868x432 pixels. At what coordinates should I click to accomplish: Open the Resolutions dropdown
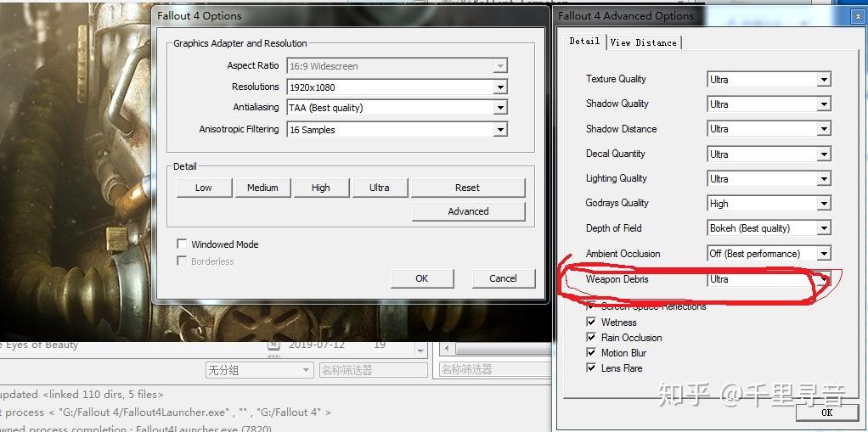[397, 87]
